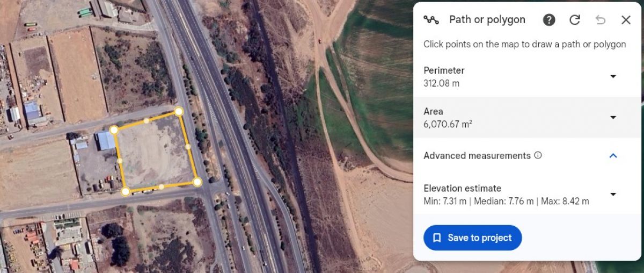Collapse the Advanced measurements section
This screenshot has width=644, height=273.
pyautogui.click(x=613, y=156)
